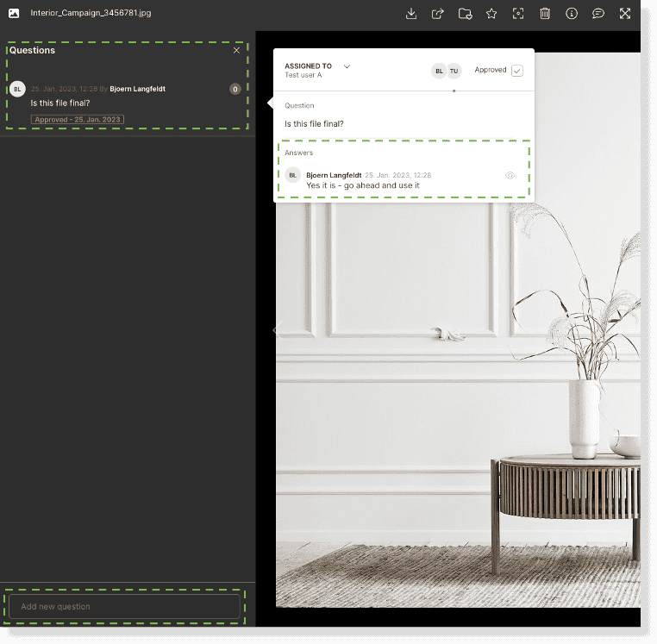The width and height of the screenshot is (657, 644).
Task: Enter fullscreen with expand arrows icon
Action: pyautogui.click(x=625, y=14)
